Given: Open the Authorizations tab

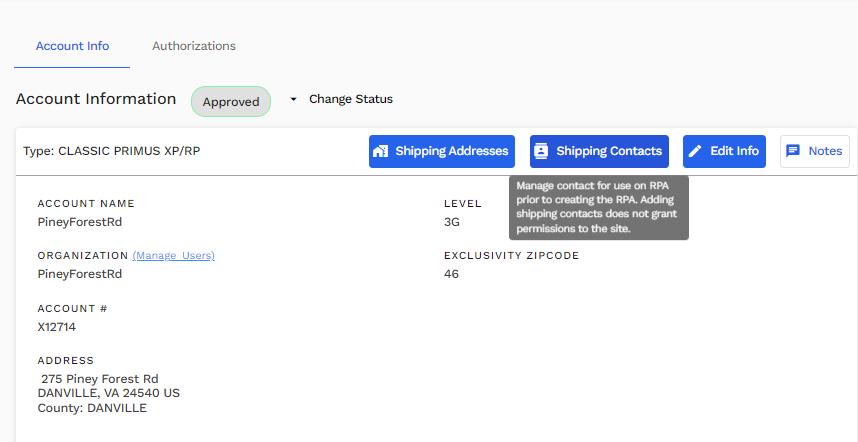Looking at the screenshot, I should 194,46.
